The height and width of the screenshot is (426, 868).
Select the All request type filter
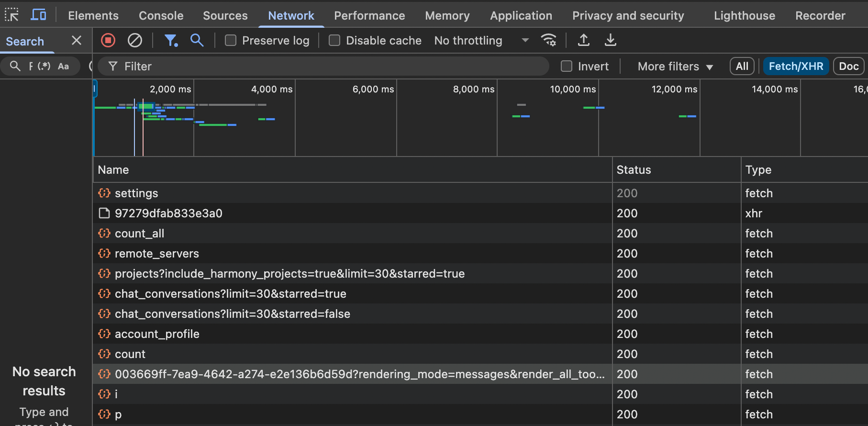coord(742,66)
